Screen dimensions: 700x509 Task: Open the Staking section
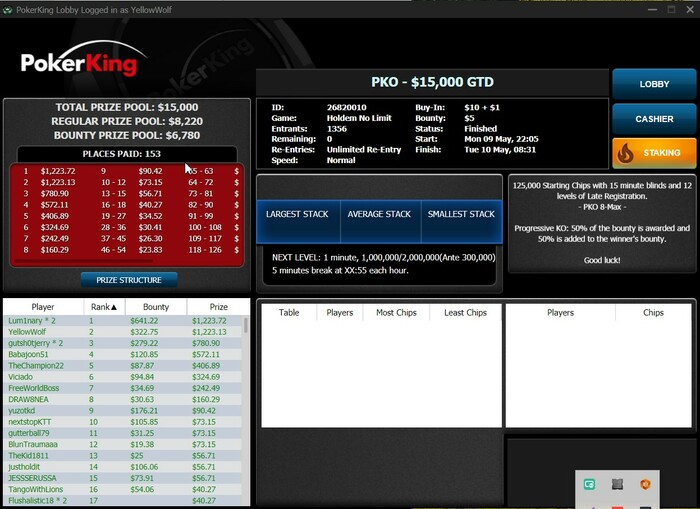click(654, 153)
